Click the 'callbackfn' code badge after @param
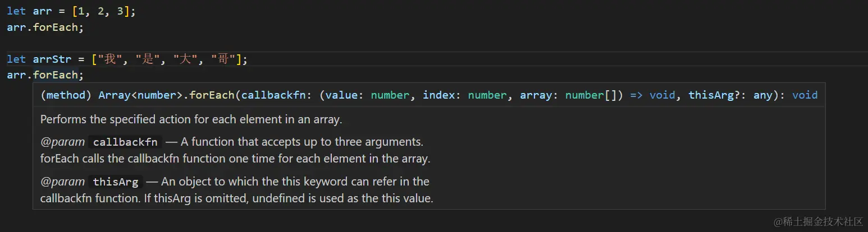This screenshot has width=868, height=232. click(x=125, y=142)
